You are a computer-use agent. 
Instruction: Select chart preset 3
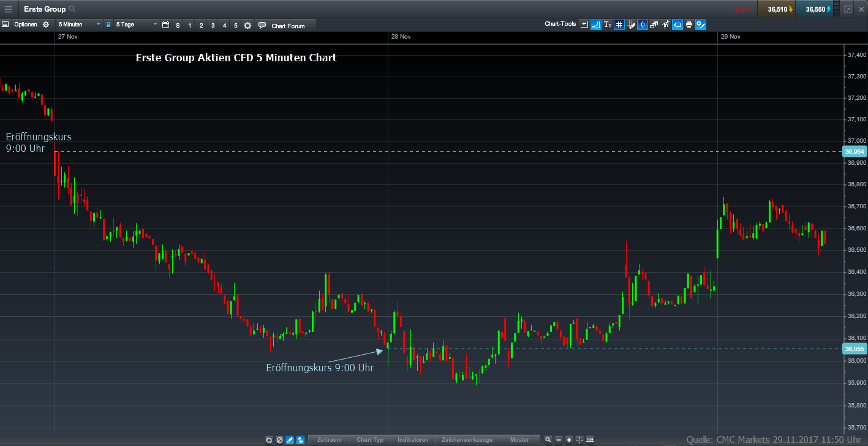pos(213,25)
